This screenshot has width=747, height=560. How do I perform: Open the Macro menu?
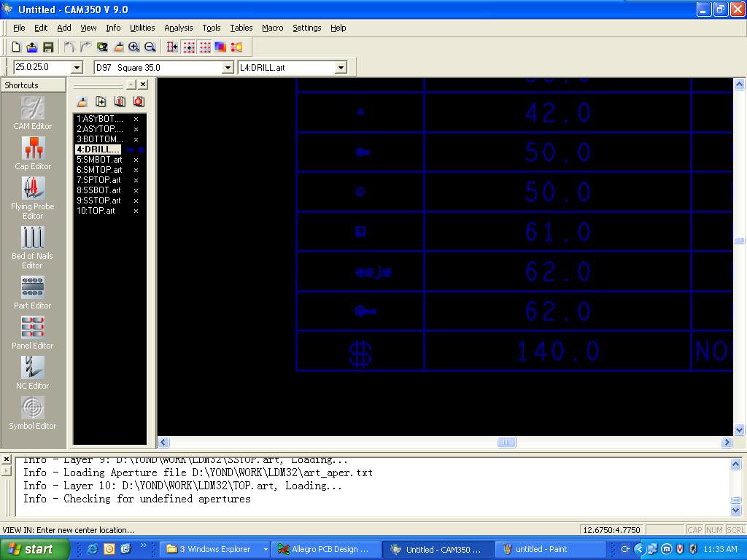(272, 28)
